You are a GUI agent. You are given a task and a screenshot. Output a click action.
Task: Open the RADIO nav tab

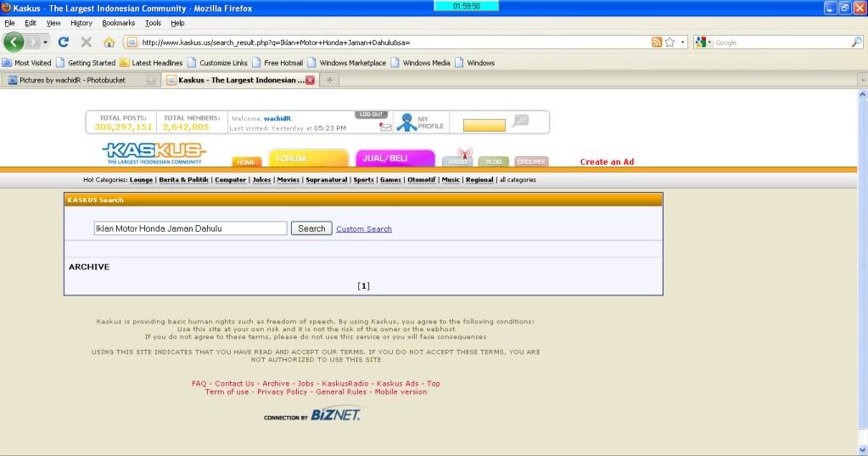[x=458, y=160]
